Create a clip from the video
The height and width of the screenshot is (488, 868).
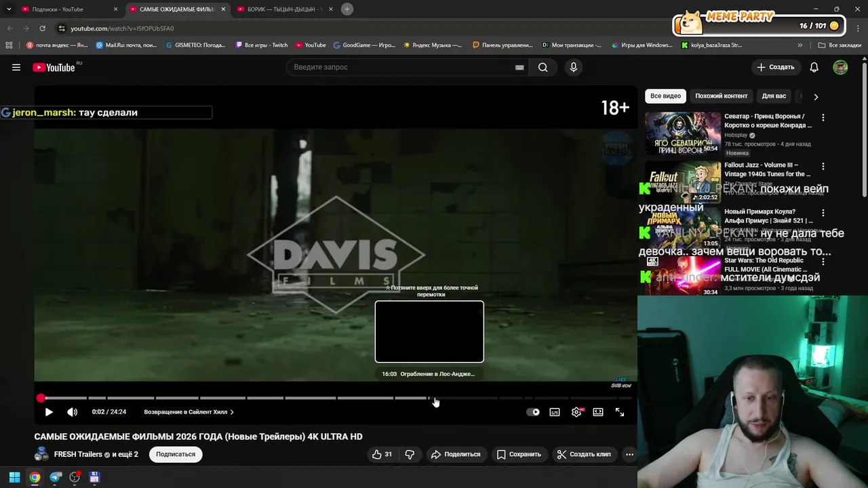coord(583,454)
